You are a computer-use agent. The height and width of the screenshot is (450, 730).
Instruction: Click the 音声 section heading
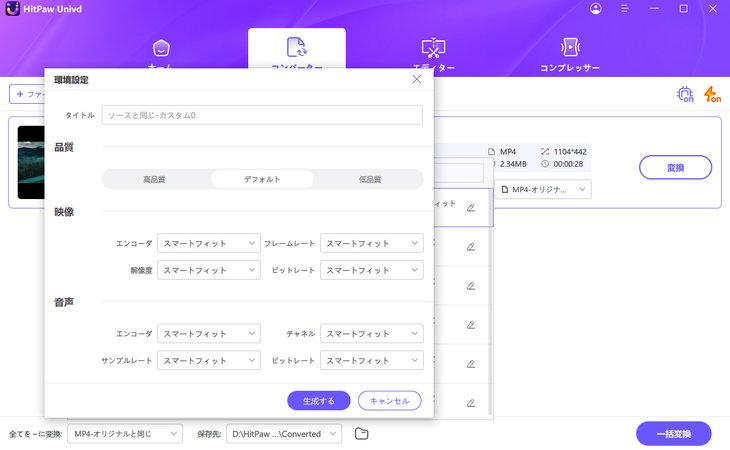click(64, 302)
